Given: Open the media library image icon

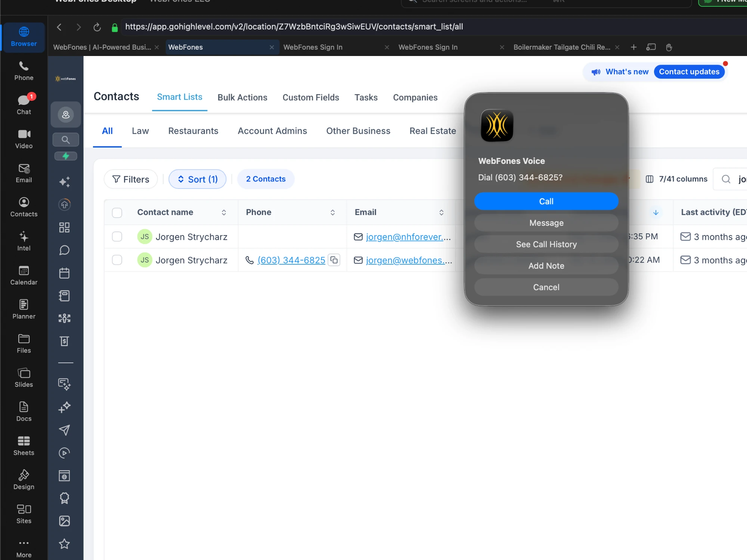Looking at the screenshot, I should [65, 521].
